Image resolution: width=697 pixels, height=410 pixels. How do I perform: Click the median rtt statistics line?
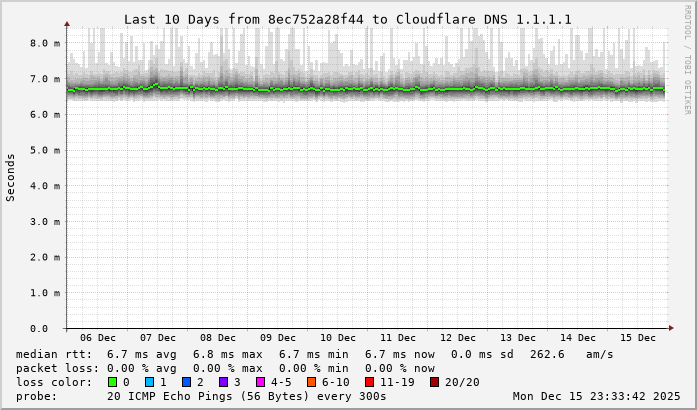point(315,354)
